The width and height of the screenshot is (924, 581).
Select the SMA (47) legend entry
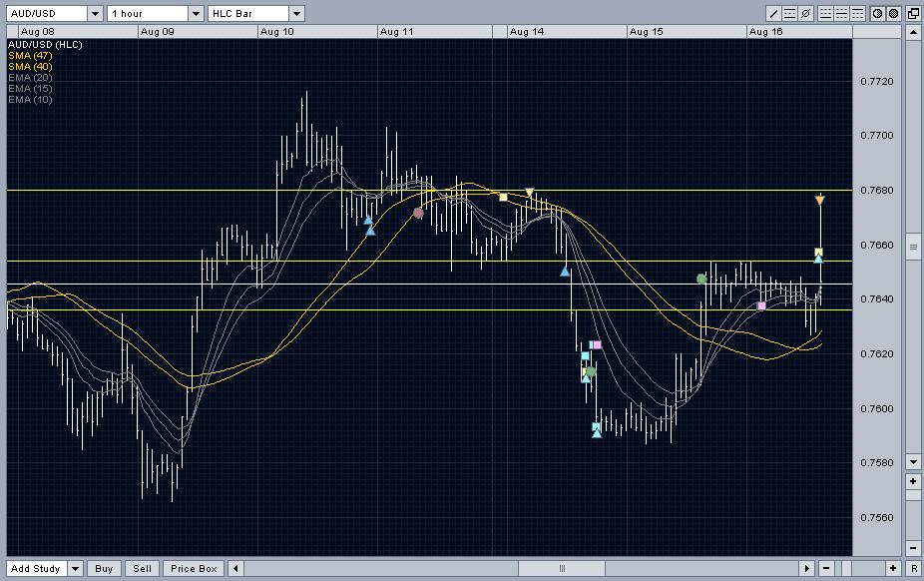(x=30, y=56)
